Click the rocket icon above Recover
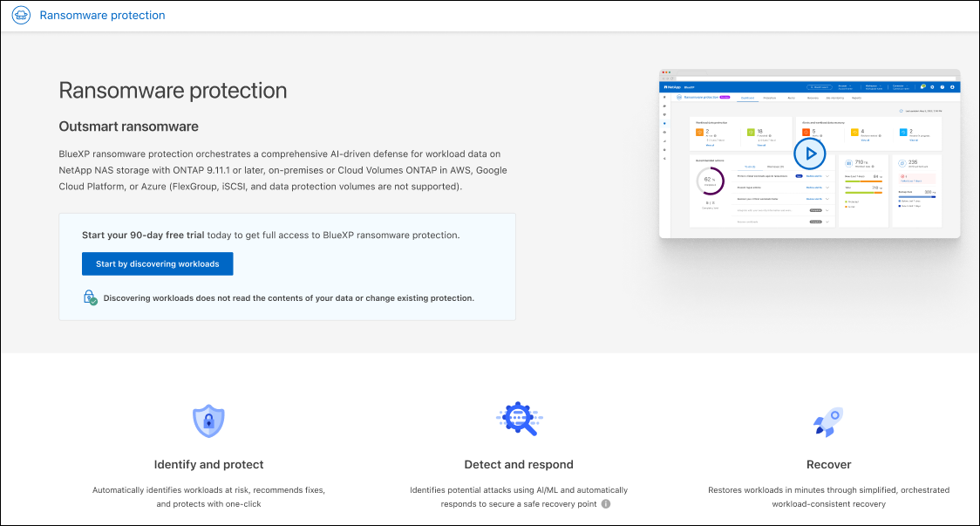This screenshot has width=980, height=526. pyautogui.click(x=827, y=421)
